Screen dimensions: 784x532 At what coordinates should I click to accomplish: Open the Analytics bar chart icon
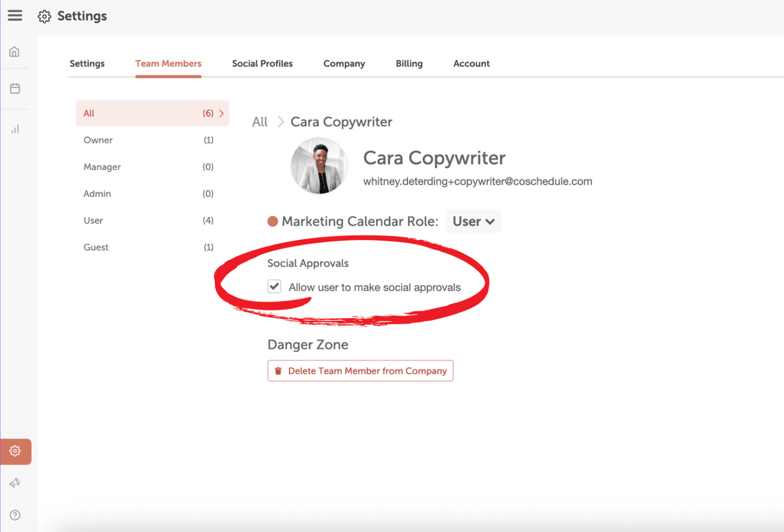point(15,129)
